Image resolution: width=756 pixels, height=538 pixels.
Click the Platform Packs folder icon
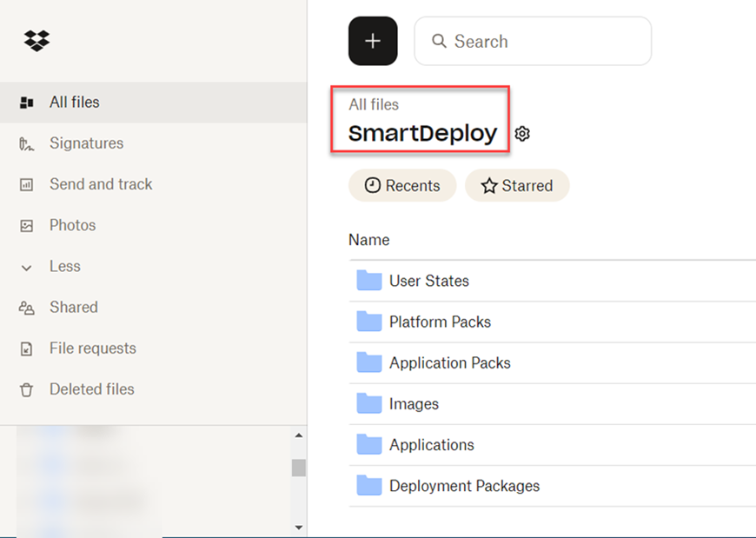pos(369,322)
